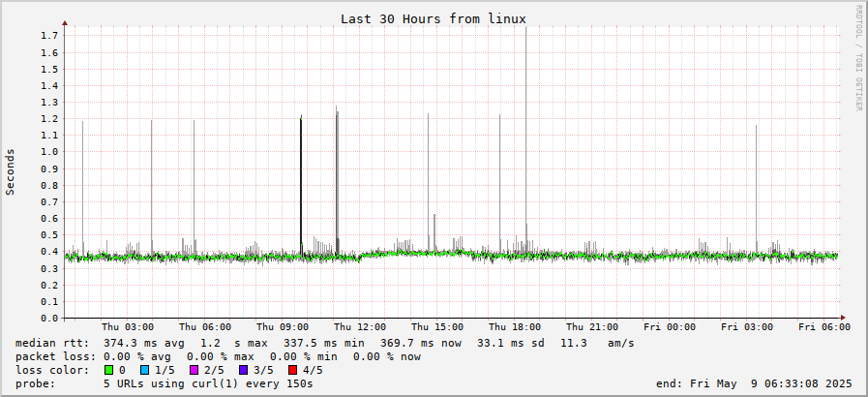868x397 pixels.
Task: Select the packet loss '0.00 % now' value
Action: [x=387, y=356]
